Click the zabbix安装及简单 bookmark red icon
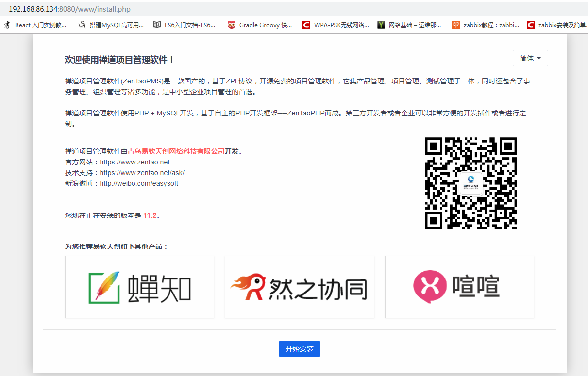Viewport: 588px width, 376px height. (x=531, y=25)
